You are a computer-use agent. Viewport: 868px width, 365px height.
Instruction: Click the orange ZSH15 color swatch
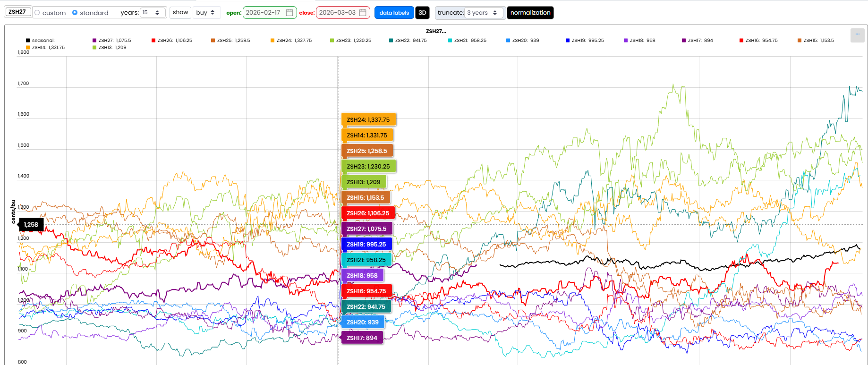(800, 41)
